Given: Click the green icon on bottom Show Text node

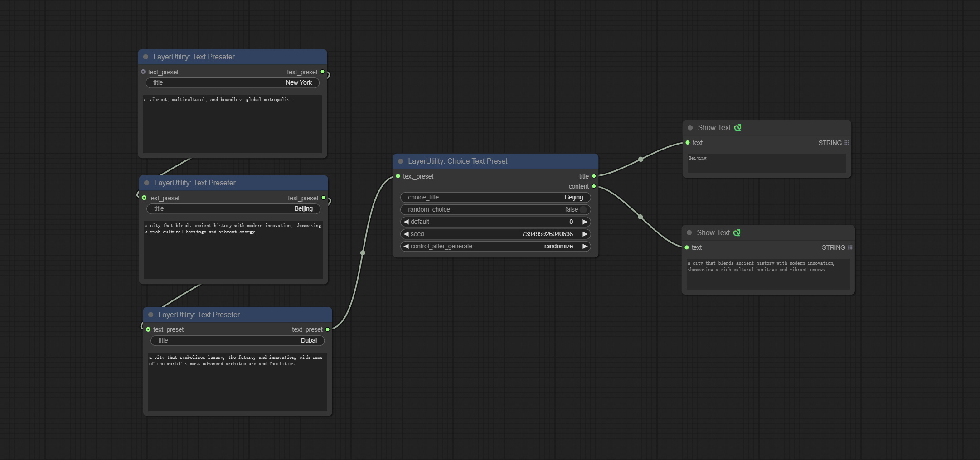Looking at the screenshot, I should (737, 233).
